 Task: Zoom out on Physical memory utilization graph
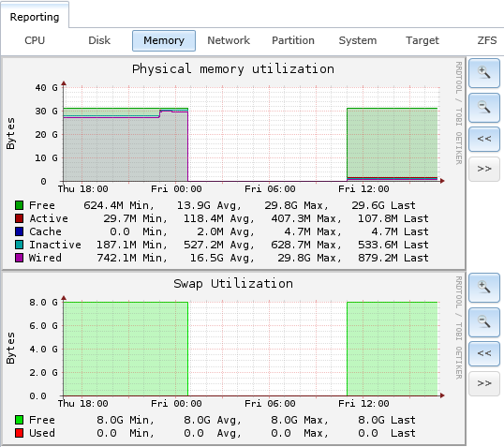tap(484, 108)
